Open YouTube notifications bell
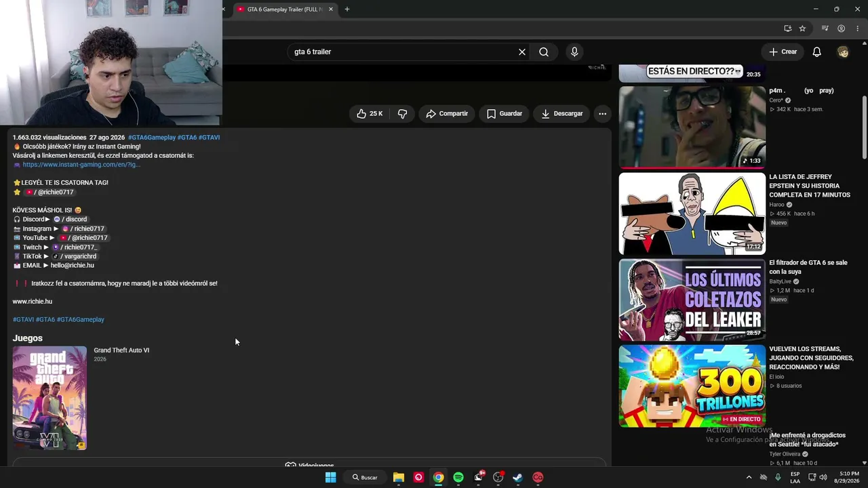The width and height of the screenshot is (868, 488). coord(817,52)
